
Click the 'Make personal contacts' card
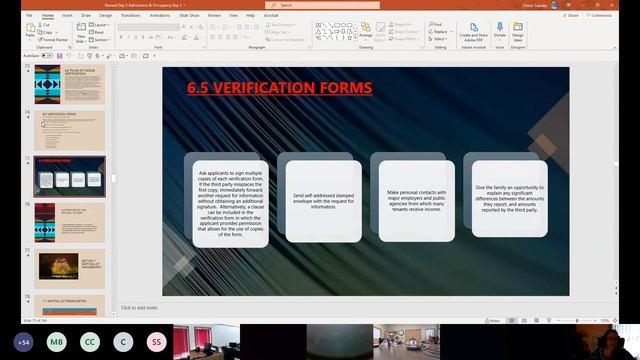tap(416, 201)
